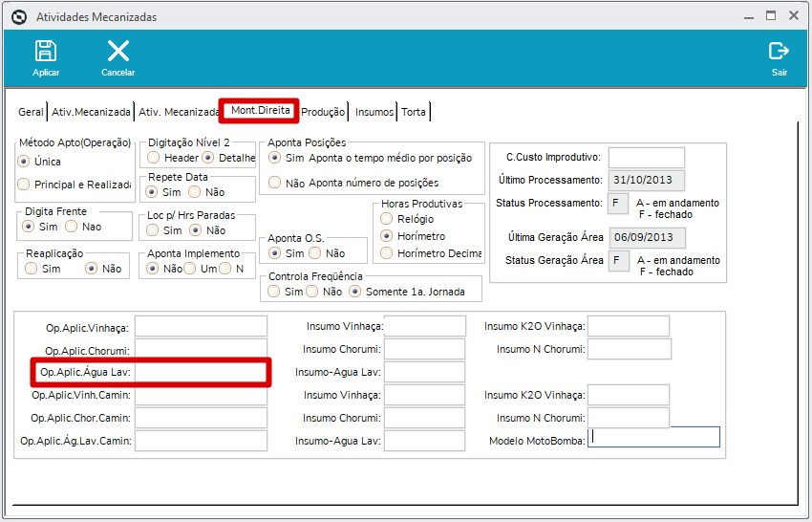Open the Torta tab
Screen dimensions: 812x522
[x=414, y=112]
